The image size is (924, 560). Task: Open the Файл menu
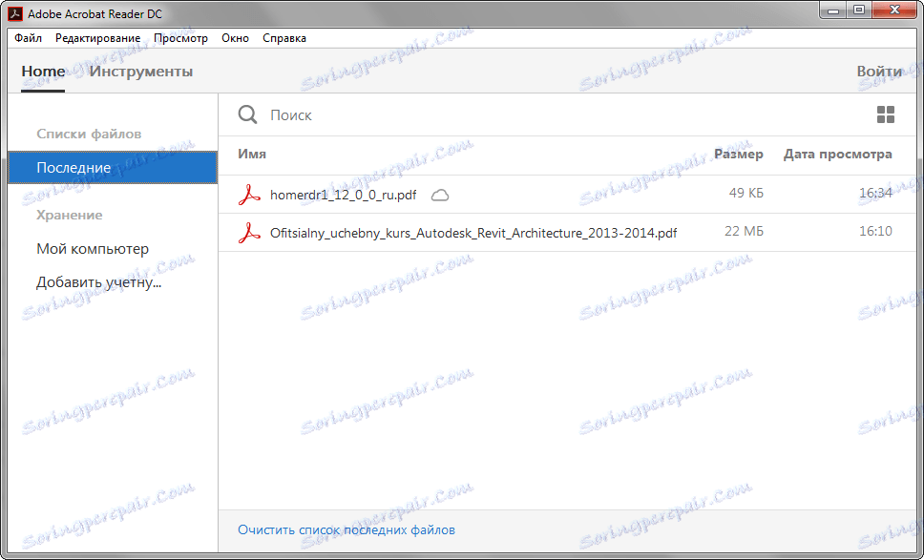(28, 38)
